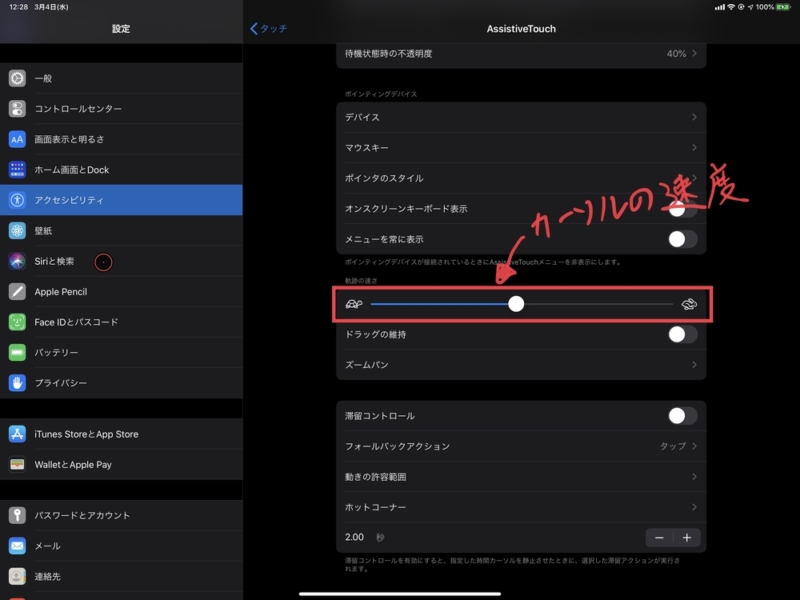The width and height of the screenshot is (800, 600).
Task: Select 一般 in settings sidebar
Action: point(121,78)
